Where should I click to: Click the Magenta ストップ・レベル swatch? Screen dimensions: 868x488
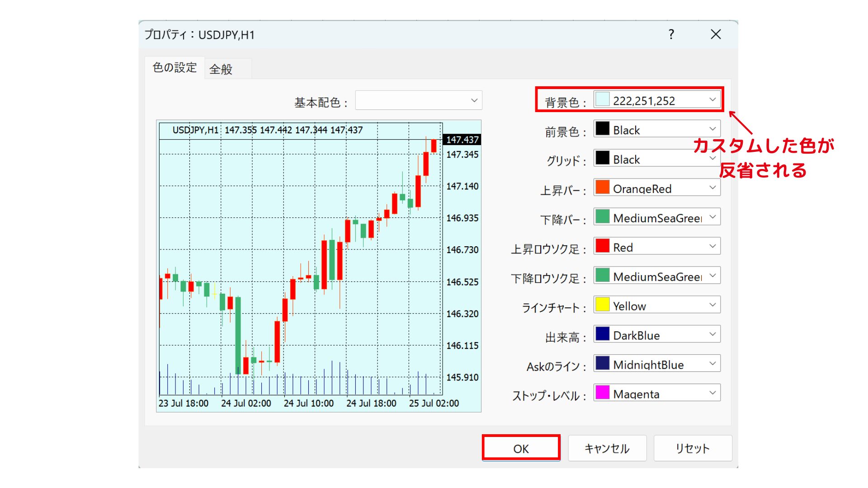pos(602,393)
